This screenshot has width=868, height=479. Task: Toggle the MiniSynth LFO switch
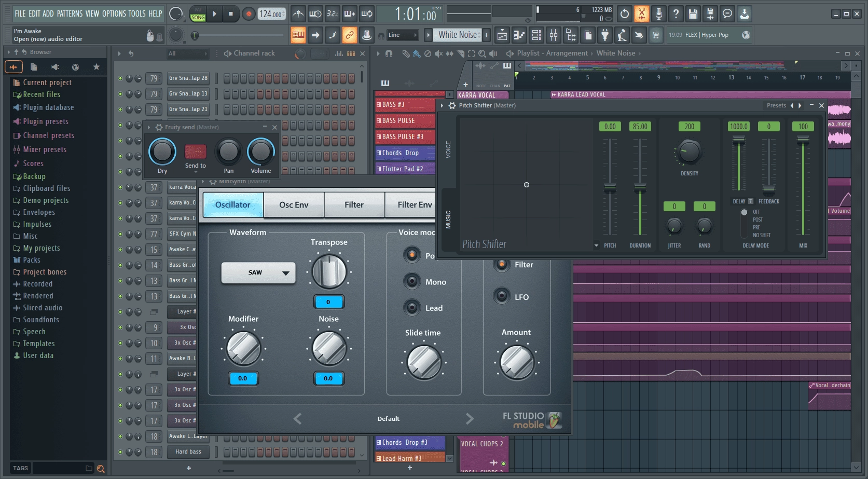click(502, 296)
